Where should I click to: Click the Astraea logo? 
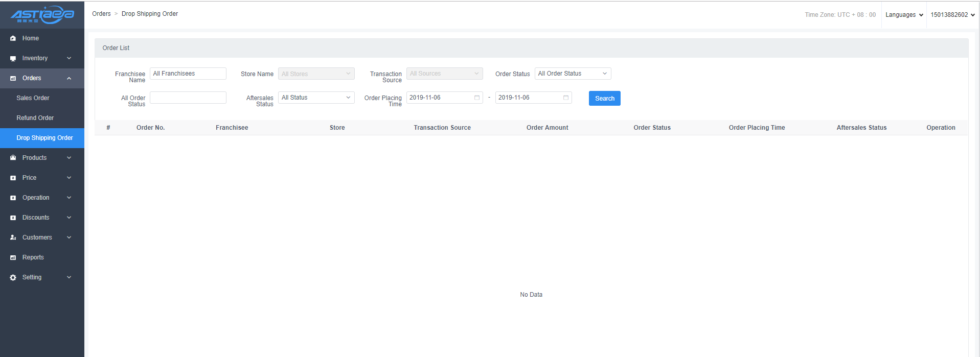[42, 15]
